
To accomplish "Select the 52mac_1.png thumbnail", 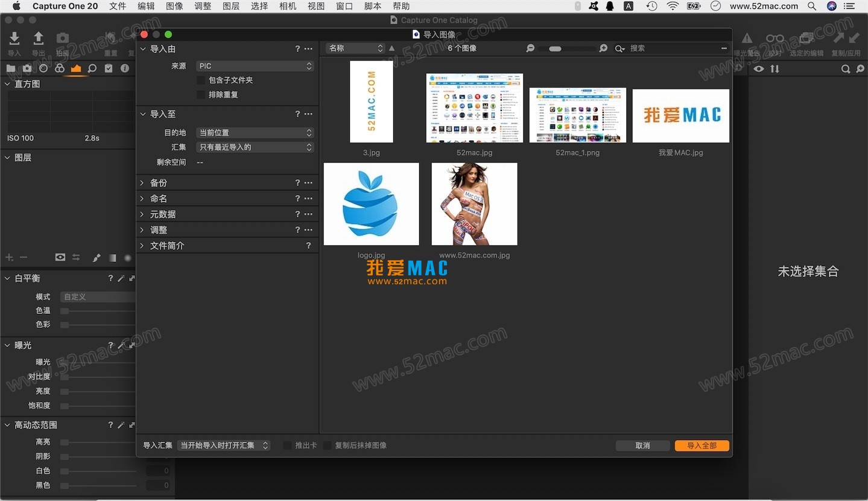I will click(x=578, y=115).
